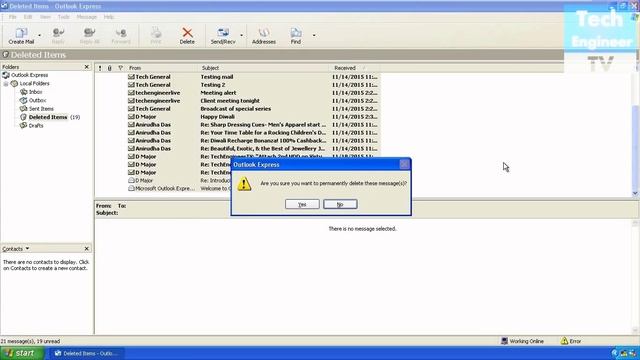Click the Reply toolbar icon
Viewport: 640px width, 360px height.
coord(58,36)
